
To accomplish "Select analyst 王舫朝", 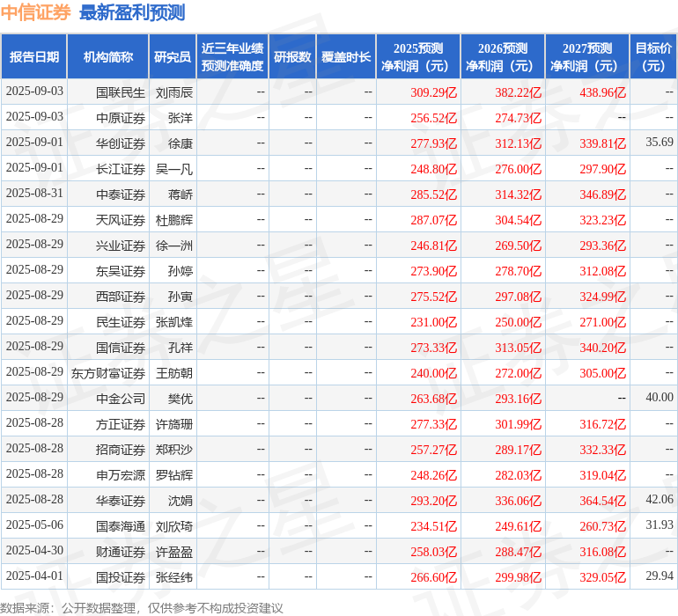I will click(x=173, y=373).
